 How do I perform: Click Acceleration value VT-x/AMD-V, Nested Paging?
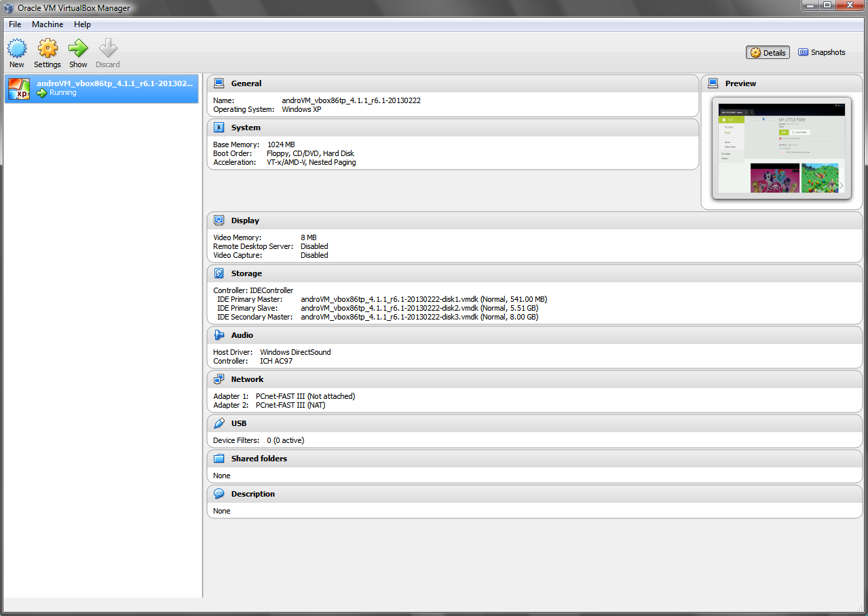pos(312,162)
